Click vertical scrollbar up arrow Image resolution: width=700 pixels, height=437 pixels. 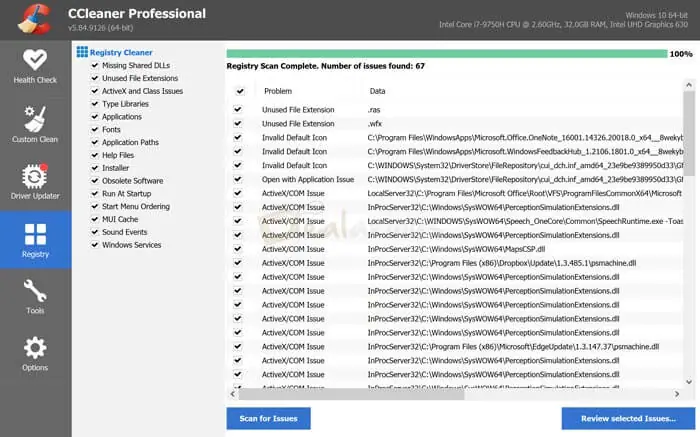689,85
